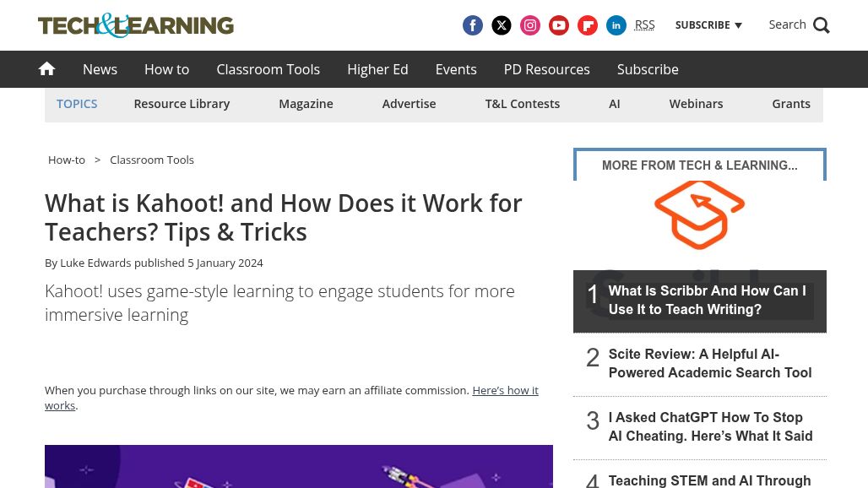Select the Magazine topic
This screenshot has height=488, width=868.
(x=307, y=104)
